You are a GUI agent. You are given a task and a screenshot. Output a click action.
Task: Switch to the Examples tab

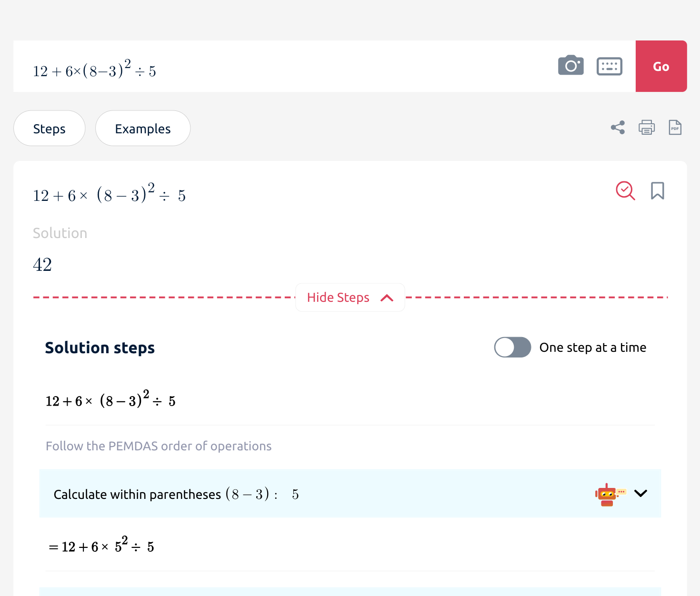click(x=142, y=128)
